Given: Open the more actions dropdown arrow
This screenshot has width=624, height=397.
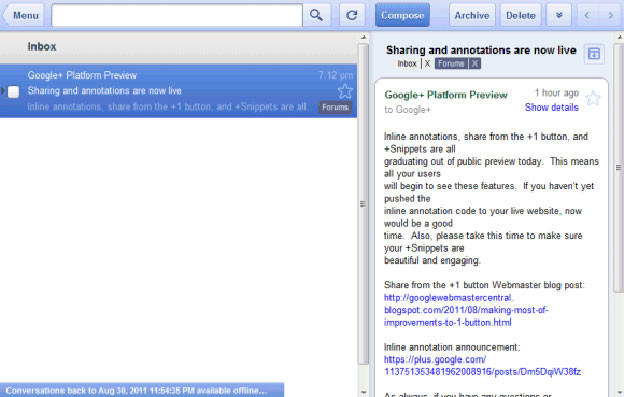Looking at the screenshot, I should (559, 16).
